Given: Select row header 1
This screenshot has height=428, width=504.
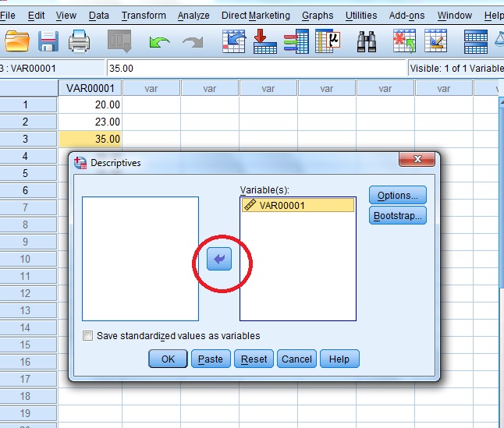Looking at the screenshot, I should (x=28, y=104).
